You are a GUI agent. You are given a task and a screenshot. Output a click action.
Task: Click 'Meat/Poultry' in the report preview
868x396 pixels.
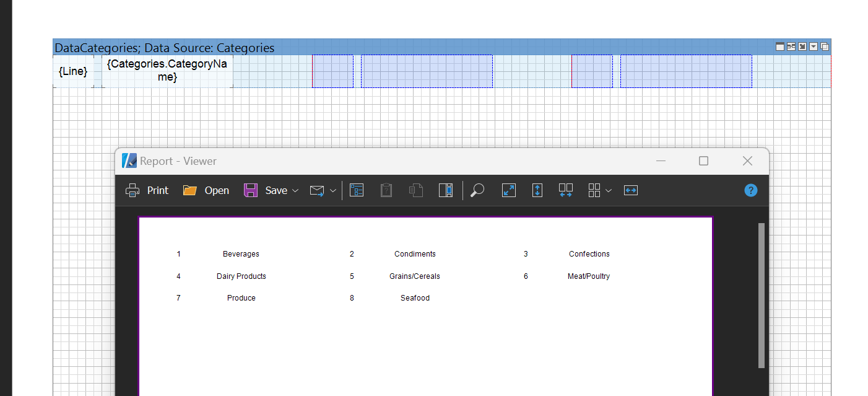(589, 276)
